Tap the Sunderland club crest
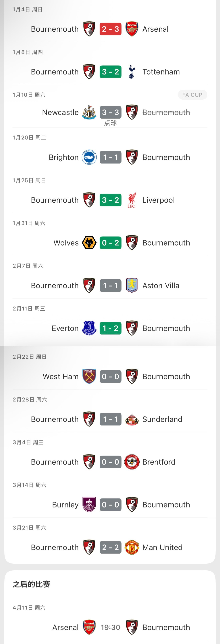220x644 pixels. click(132, 419)
